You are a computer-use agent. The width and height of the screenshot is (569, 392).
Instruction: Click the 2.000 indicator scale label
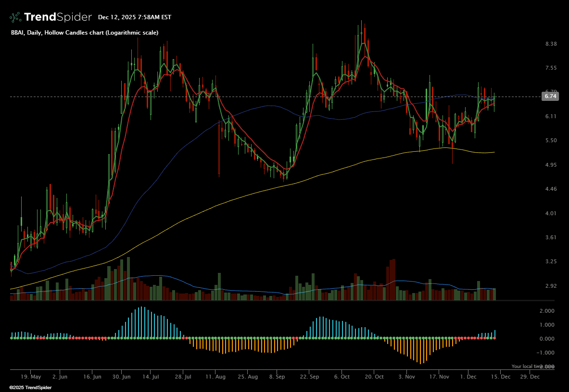[x=547, y=311]
